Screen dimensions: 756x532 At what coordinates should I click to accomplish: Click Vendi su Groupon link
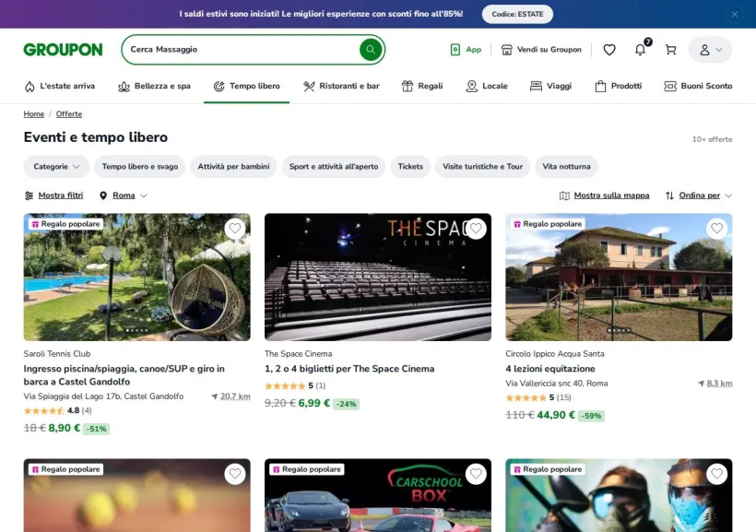click(541, 49)
